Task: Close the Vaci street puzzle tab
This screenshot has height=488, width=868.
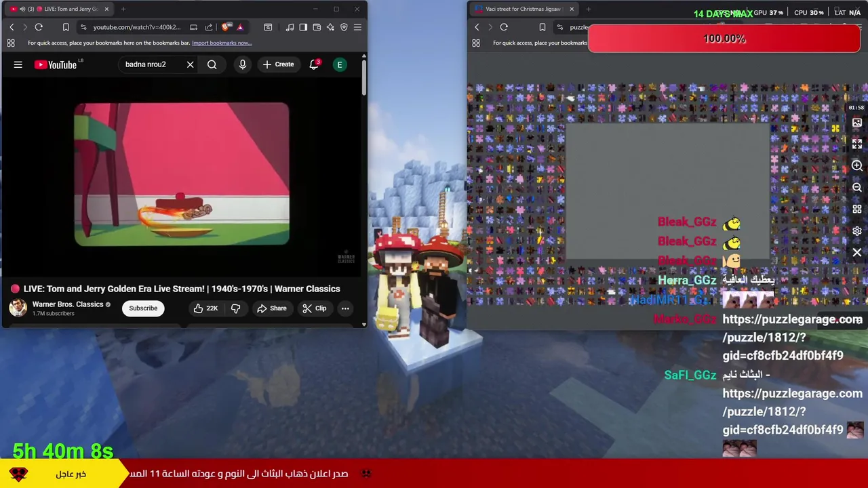Action: coord(572,9)
